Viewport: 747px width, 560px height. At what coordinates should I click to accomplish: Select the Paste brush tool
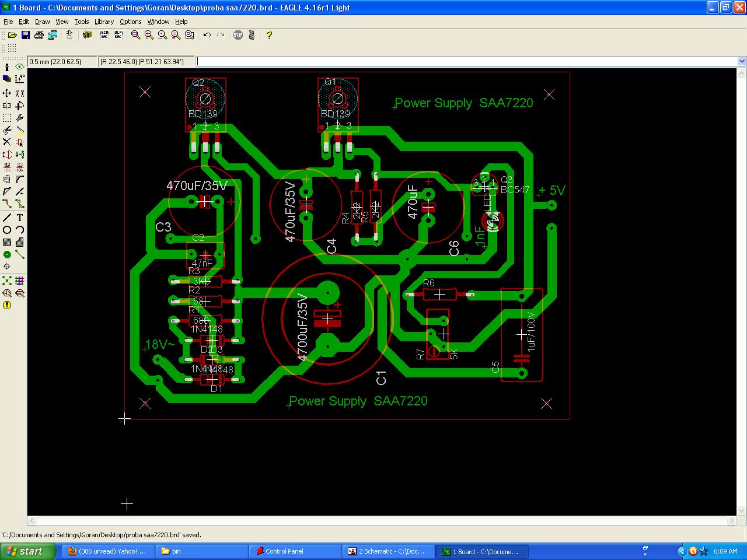coord(20,130)
